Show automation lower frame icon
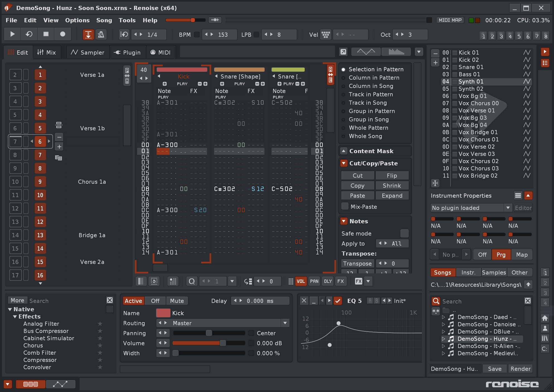The image size is (554, 392). pyautogui.click(x=60, y=384)
